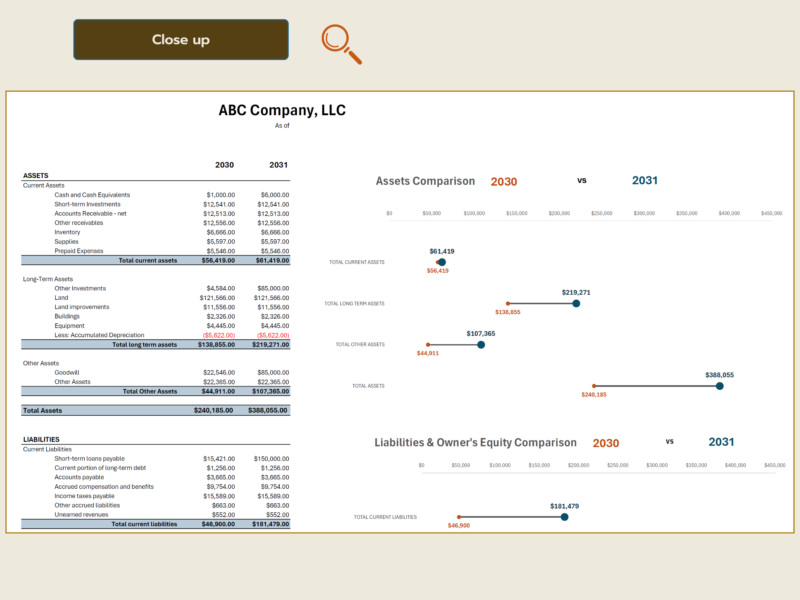This screenshot has height=600, width=800.
Task: Click the $6,000.00 cash value for 2031
Action: pos(274,195)
